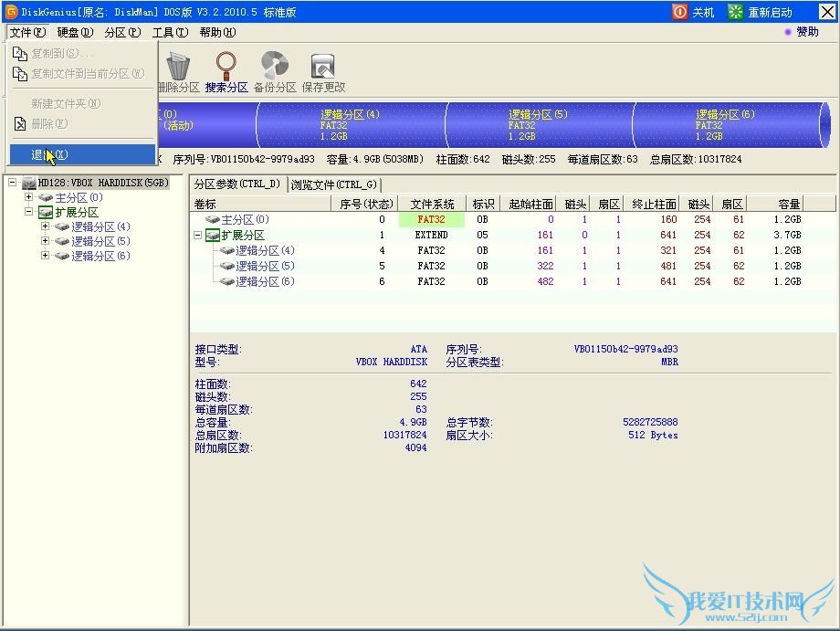Select the HD128 VBOX HARDDISK drive icon in tree
840x631 pixels.
tap(29, 183)
